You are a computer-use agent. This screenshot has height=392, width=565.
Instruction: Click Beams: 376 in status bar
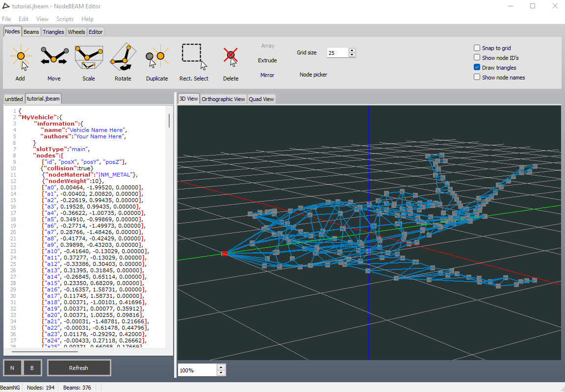click(77, 388)
